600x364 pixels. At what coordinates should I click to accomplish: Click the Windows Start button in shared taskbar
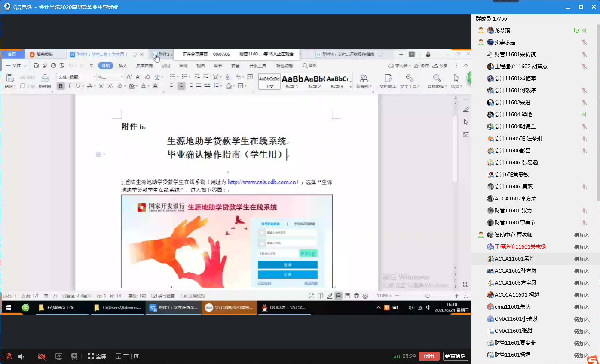8,307
